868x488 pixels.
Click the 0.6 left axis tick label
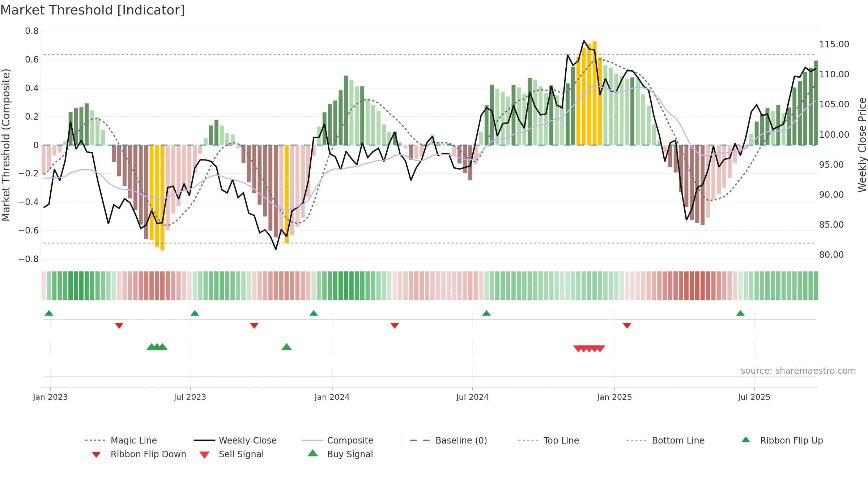[32, 60]
